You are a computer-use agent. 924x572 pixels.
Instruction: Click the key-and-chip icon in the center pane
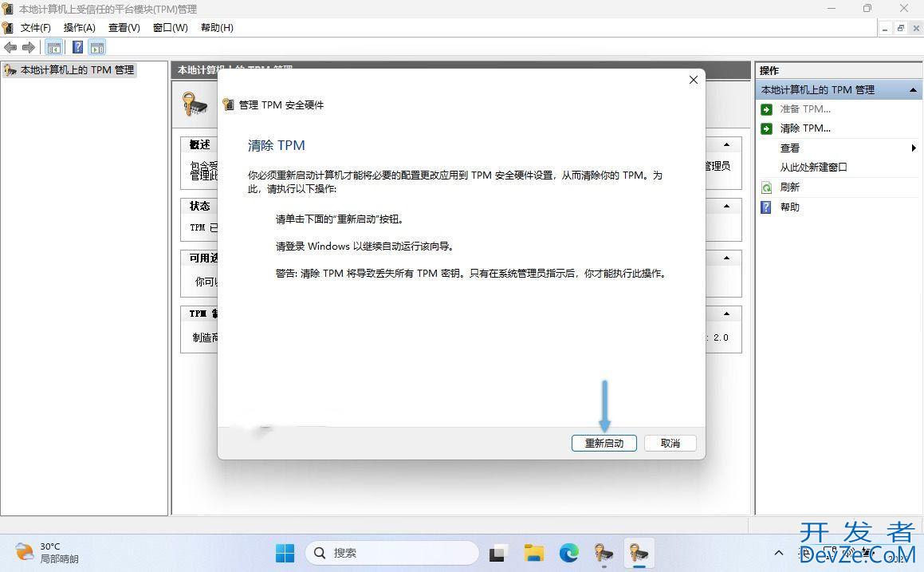tap(195, 105)
